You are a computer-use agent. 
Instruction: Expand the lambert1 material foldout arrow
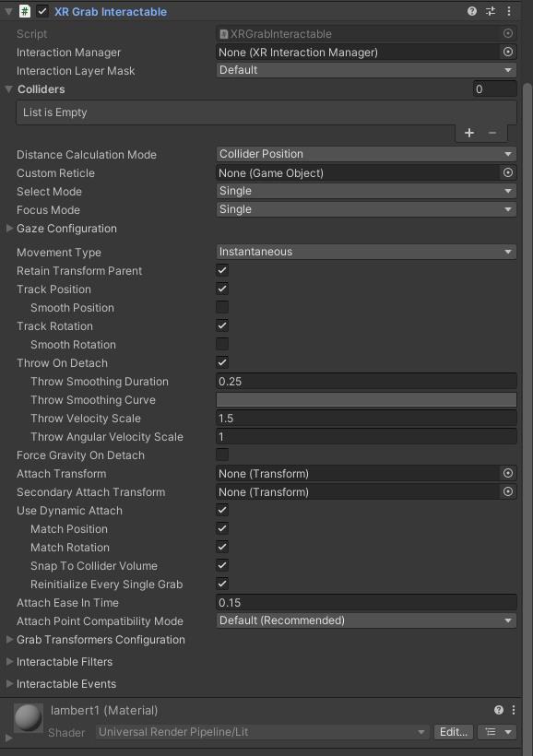pos(8,738)
